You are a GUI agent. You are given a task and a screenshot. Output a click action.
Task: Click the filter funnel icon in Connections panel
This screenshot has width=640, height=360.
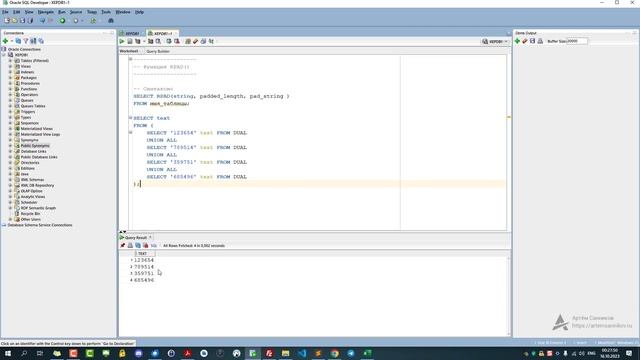click(x=26, y=41)
